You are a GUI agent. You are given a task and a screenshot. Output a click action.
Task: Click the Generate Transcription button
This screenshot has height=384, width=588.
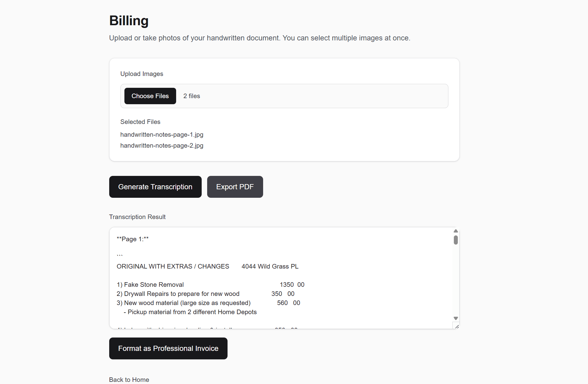point(155,187)
